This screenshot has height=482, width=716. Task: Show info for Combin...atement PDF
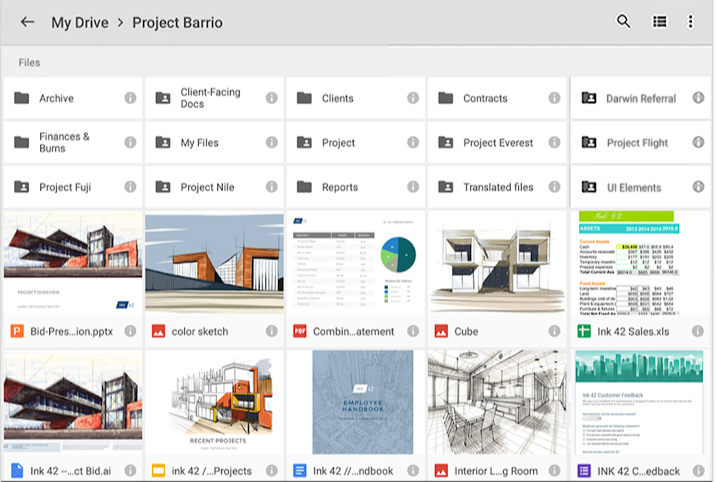pyautogui.click(x=413, y=331)
